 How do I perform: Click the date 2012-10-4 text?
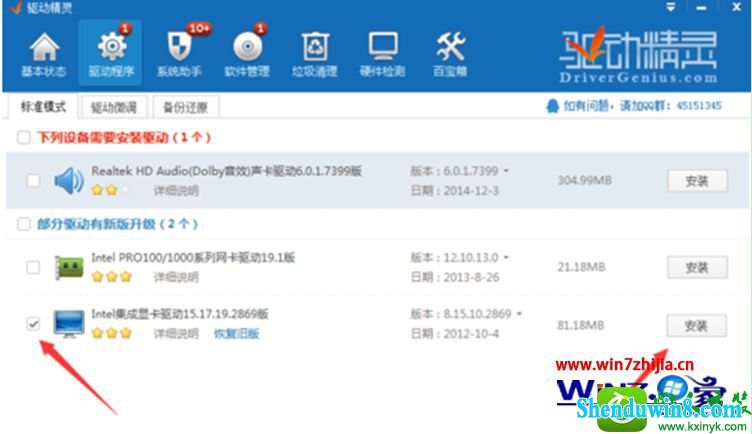(471, 334)
